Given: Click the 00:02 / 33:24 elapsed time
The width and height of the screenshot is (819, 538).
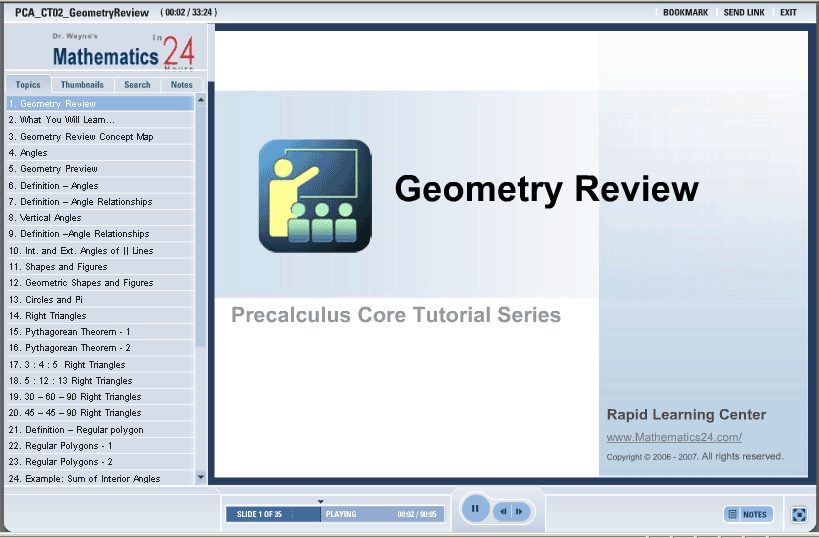Looking at the screenshot, I should pos(189,12).
